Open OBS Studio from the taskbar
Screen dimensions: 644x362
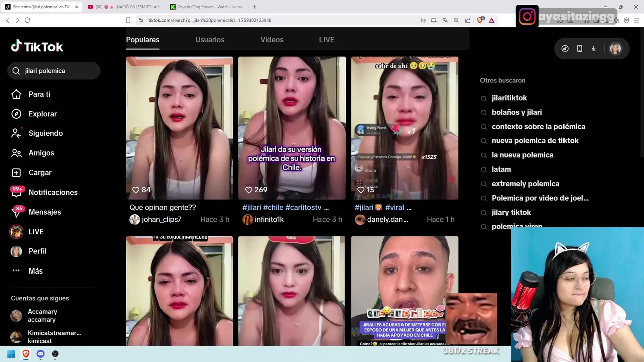pos(55,354)
